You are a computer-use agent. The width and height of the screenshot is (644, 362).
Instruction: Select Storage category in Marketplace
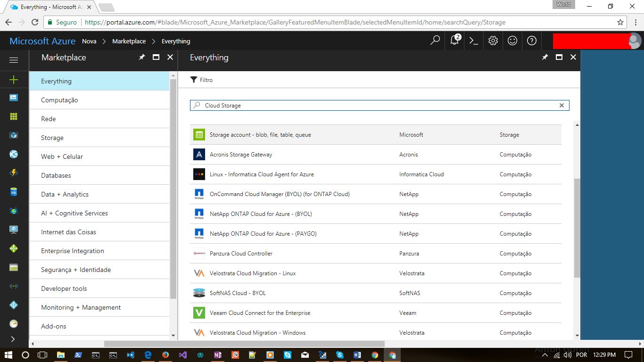[99, 138]
